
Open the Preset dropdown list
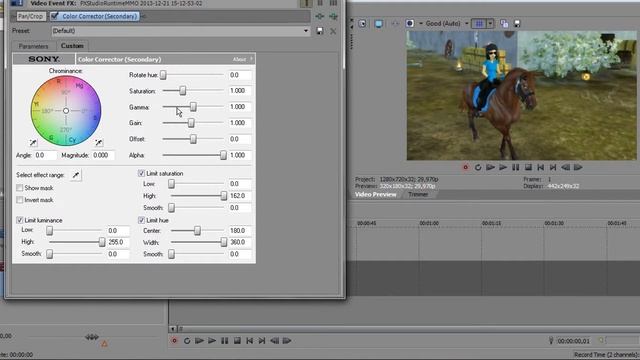point(306,31)
